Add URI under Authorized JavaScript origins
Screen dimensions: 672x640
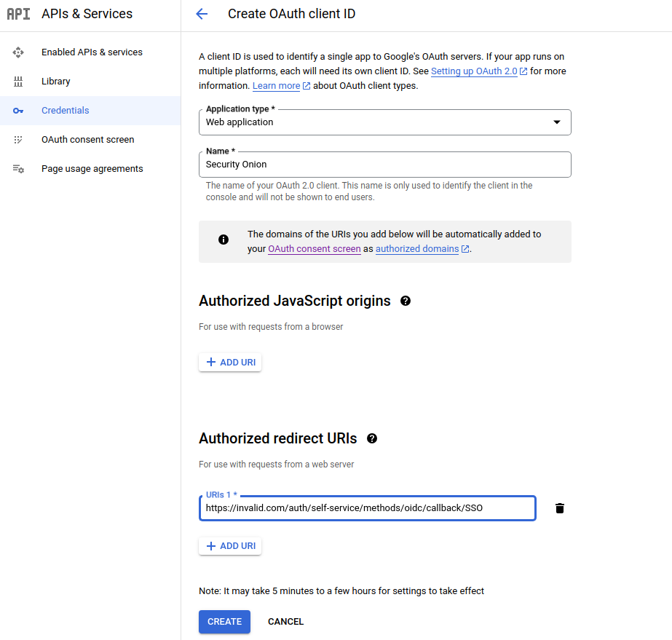[x=230, y=362]
